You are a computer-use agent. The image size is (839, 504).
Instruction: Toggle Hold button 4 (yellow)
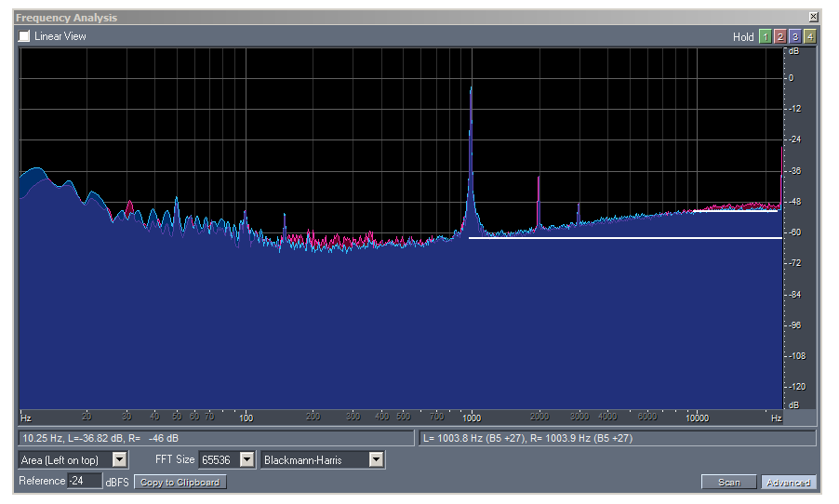810,36
